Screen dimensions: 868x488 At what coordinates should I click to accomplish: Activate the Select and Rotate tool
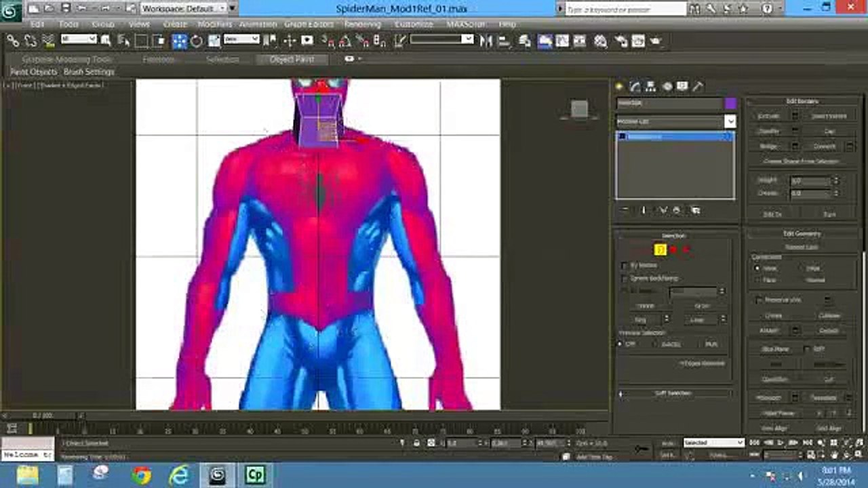coord(197,41)
